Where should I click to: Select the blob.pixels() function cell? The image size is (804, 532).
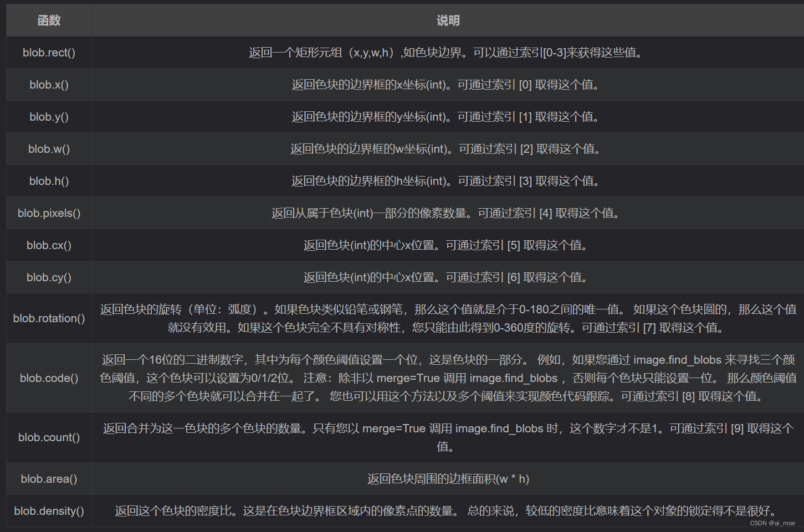tap(49, 213)
